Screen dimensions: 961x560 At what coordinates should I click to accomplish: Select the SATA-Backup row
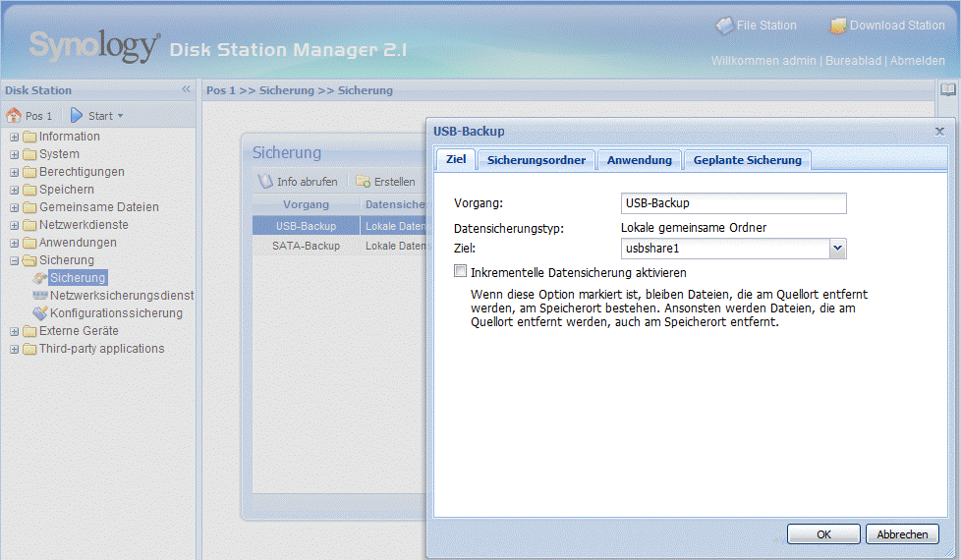coord(306,246)
